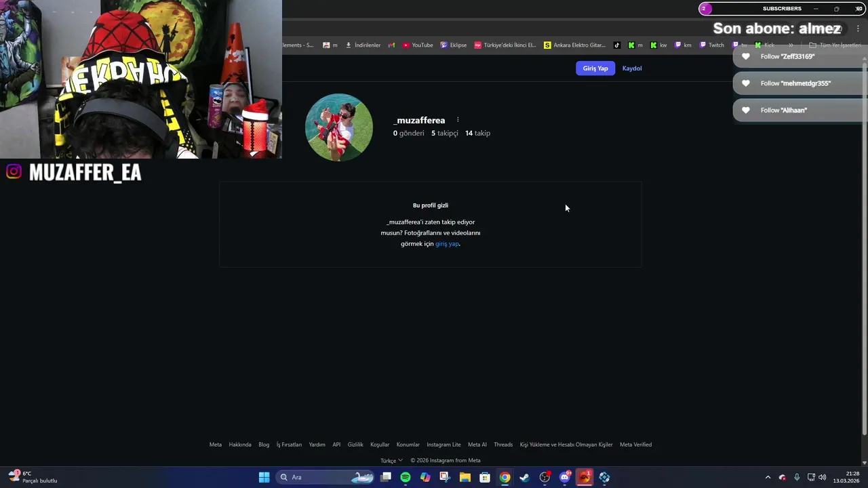Image resolution: width=868 pixels, height=488 pixels.
Task: Open the Chrome three-dot menu
Action: (858, 28)
